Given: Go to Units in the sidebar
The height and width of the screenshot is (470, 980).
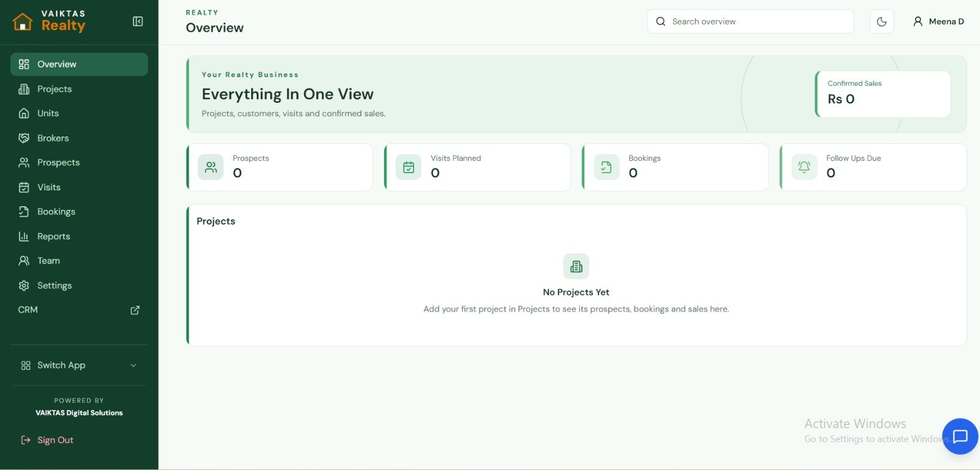Looking at the screenshot, I should coord(79,114).
